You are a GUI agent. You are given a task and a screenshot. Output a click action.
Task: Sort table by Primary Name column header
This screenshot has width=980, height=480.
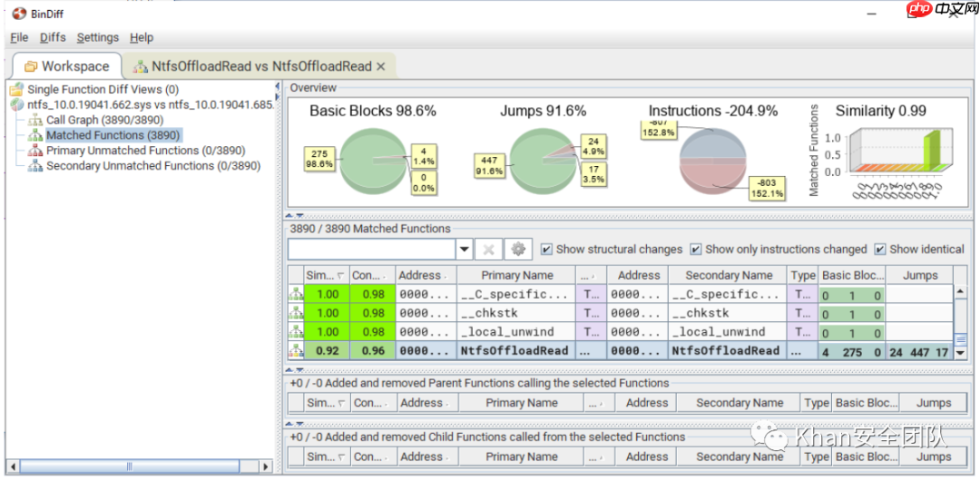click(x=517, y=275)
